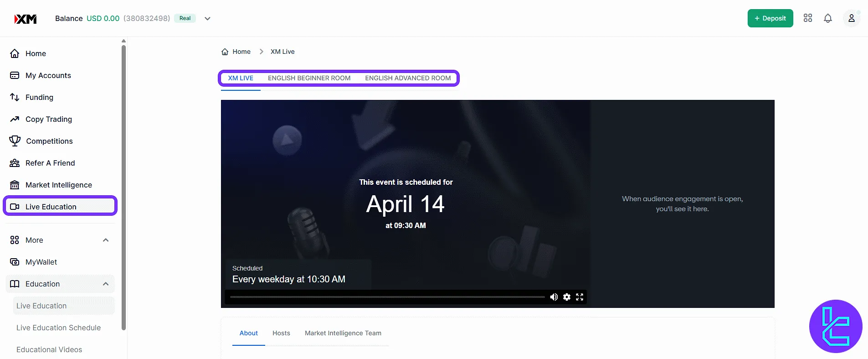The image size is (868, 359).
Task: Open Copy Trading in sidebar
Action: (x=49, y=119)
